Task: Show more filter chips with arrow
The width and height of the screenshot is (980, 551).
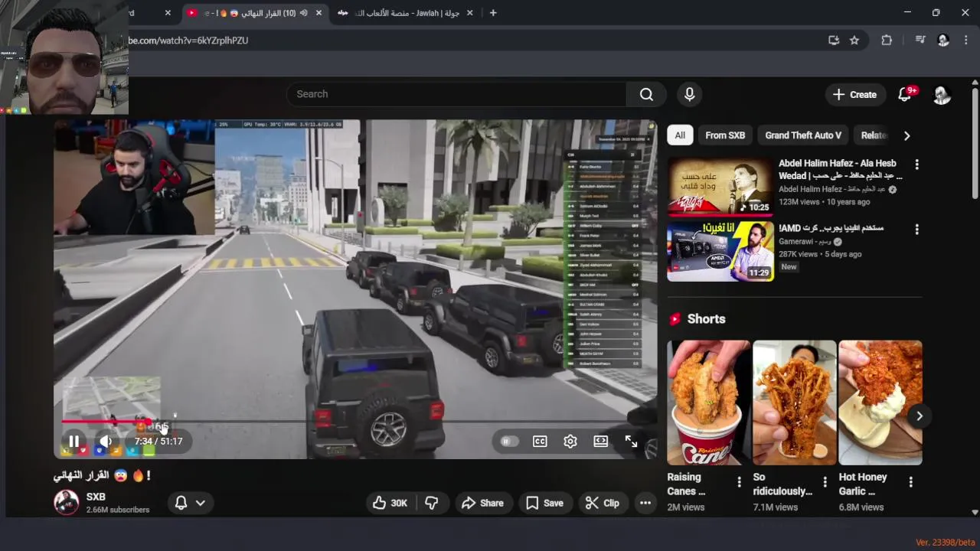Action: pos(907,135)
